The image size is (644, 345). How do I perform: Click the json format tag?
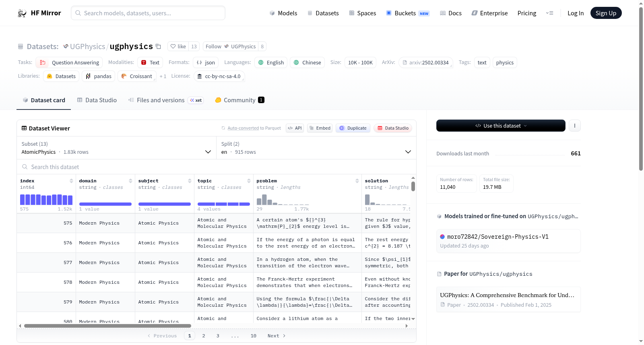click(x=206, y=63)
